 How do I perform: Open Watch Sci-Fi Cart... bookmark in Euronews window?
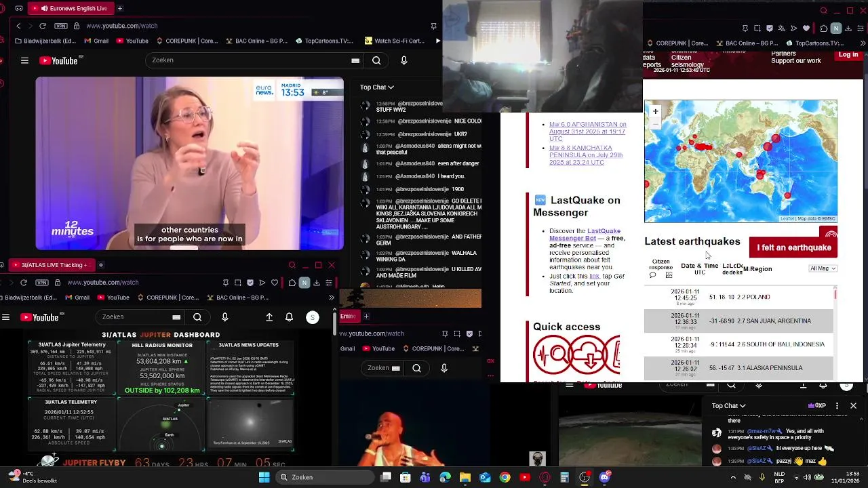[394, 41]
